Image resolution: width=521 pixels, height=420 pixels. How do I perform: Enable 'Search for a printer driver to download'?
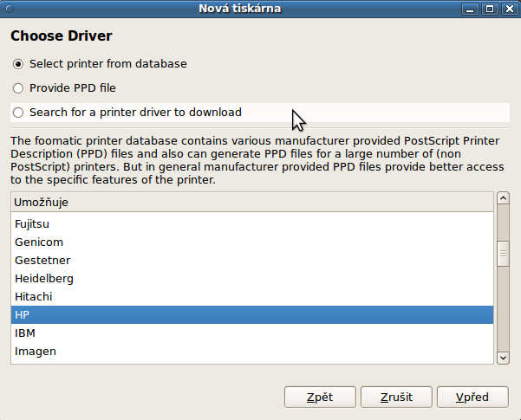[x=18, y=113]
